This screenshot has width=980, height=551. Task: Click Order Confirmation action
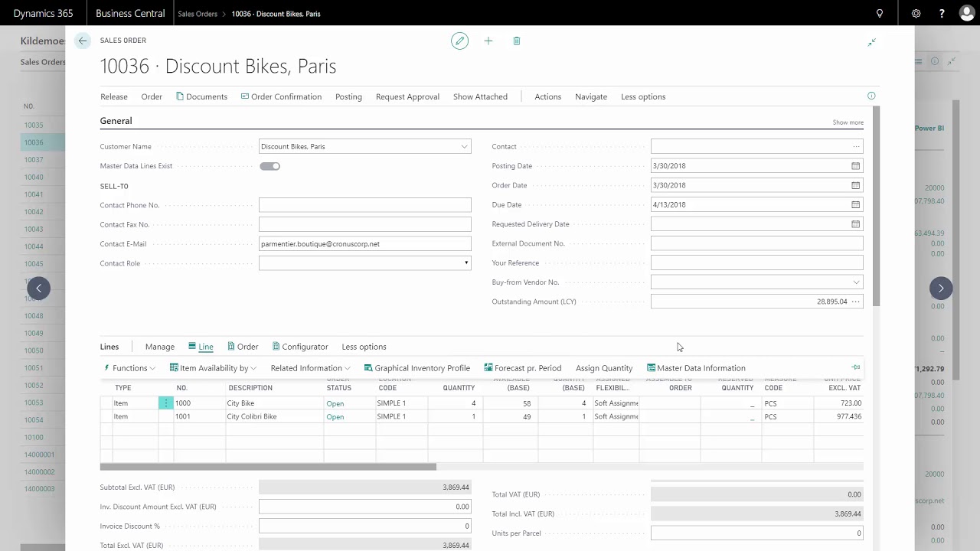pos(281,96)
